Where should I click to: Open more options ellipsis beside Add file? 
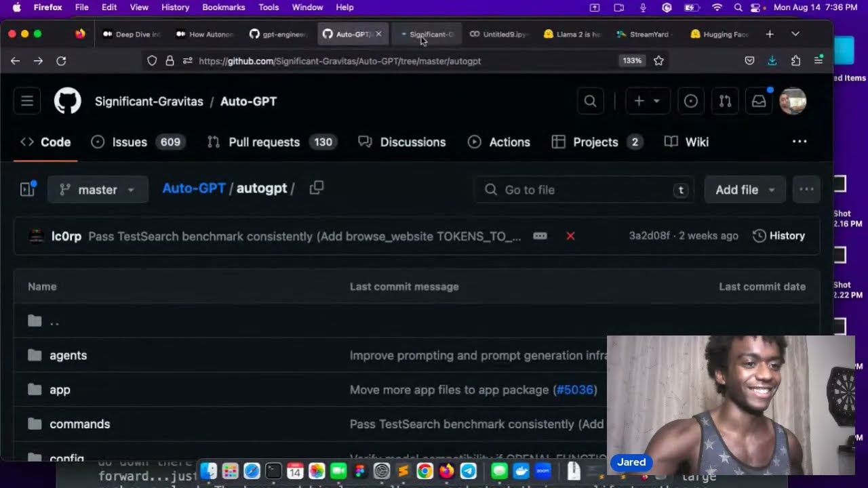tap(806, 190)
